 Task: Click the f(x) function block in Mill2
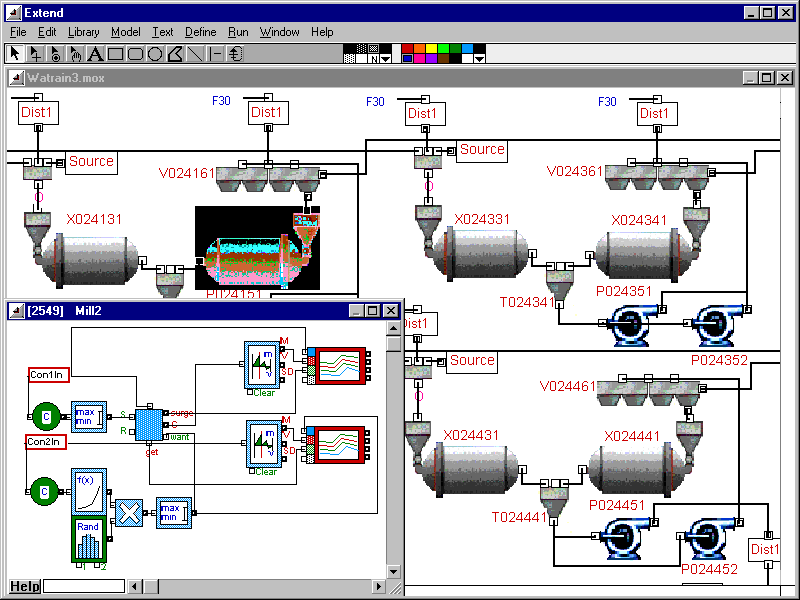[89, 491]
